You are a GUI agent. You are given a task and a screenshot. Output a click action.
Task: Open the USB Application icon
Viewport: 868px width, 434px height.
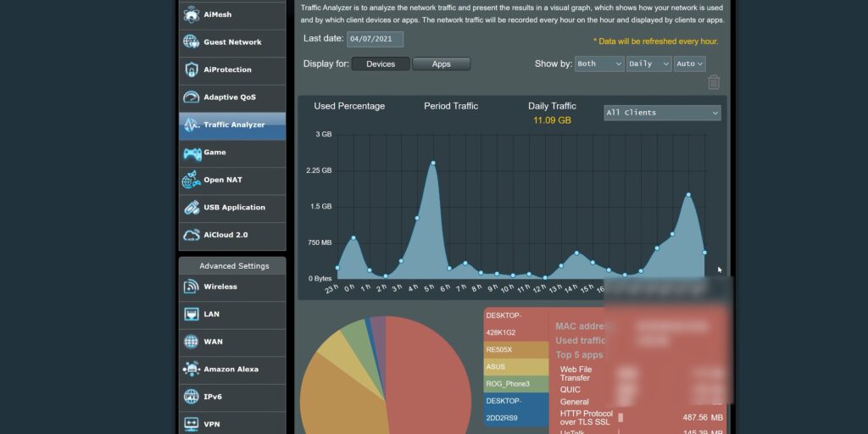pyautogui.click(x=191, y=208)
